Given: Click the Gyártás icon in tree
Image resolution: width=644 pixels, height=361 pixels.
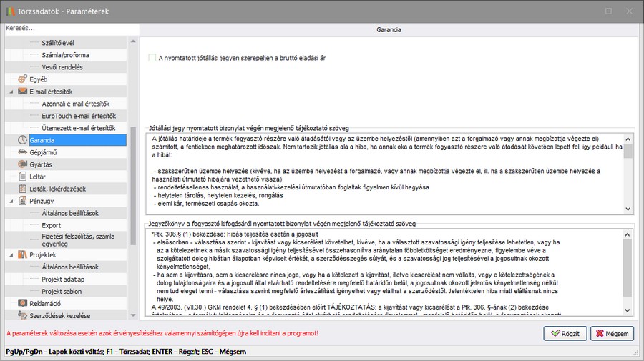Looking at the screenshot, I should [x=23, y=164].
